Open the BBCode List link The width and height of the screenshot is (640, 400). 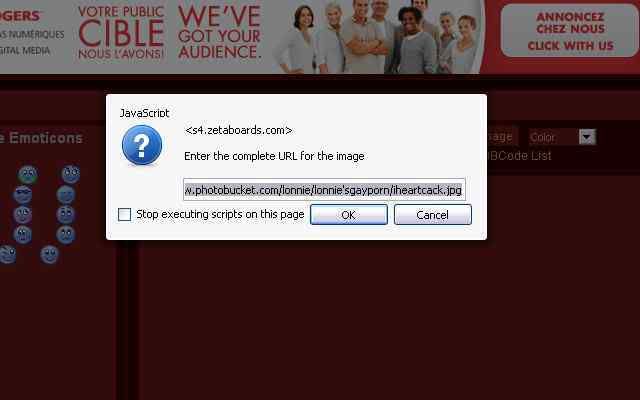click(x=519, y=156)
